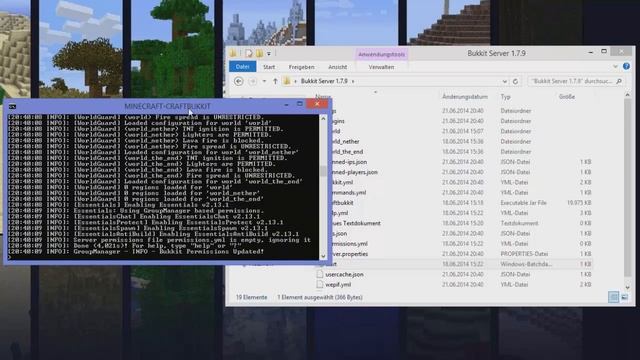640x360 pixels.
Task: Click the console scrollbar thumb
Action: (323, 171)
